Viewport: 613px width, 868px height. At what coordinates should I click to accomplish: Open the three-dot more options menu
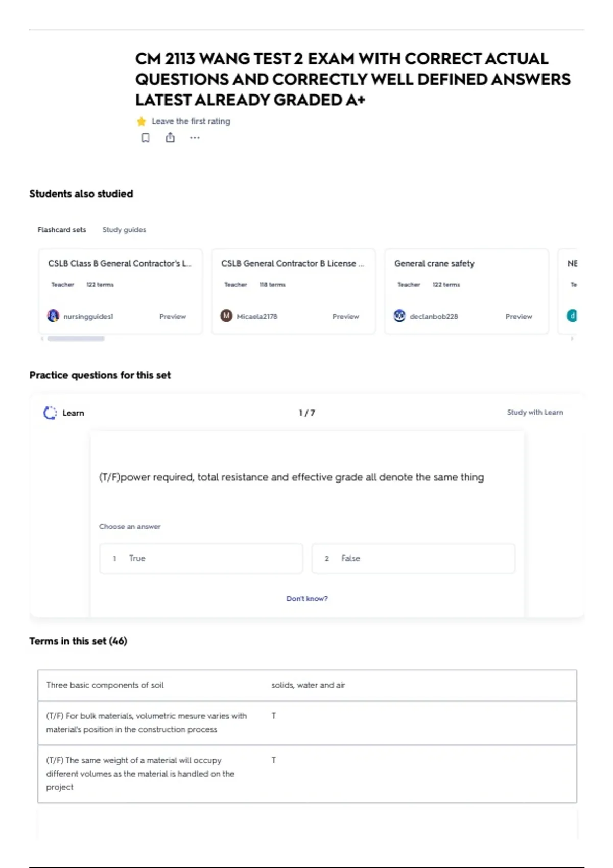(x=195, y=138)
